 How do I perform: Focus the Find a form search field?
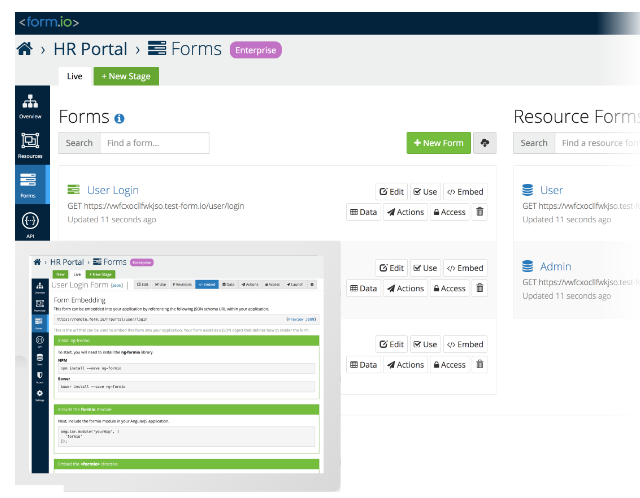(155, 143)
